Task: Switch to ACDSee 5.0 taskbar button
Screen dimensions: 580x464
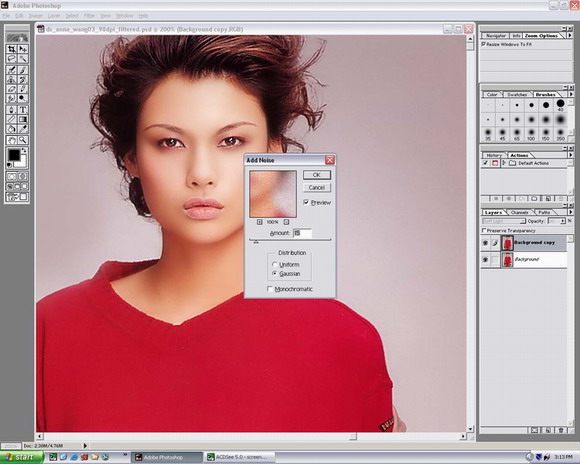Action: point(239,457)
